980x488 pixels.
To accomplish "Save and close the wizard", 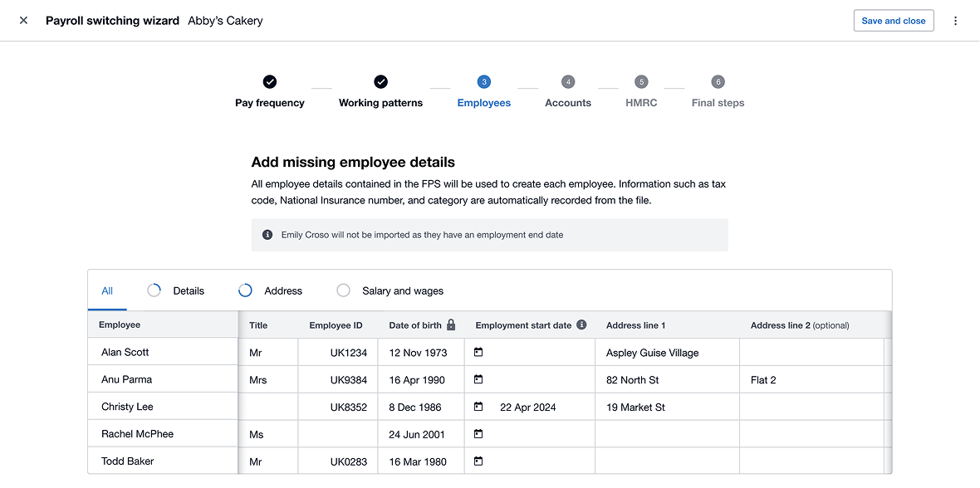I will coord(893,21).
